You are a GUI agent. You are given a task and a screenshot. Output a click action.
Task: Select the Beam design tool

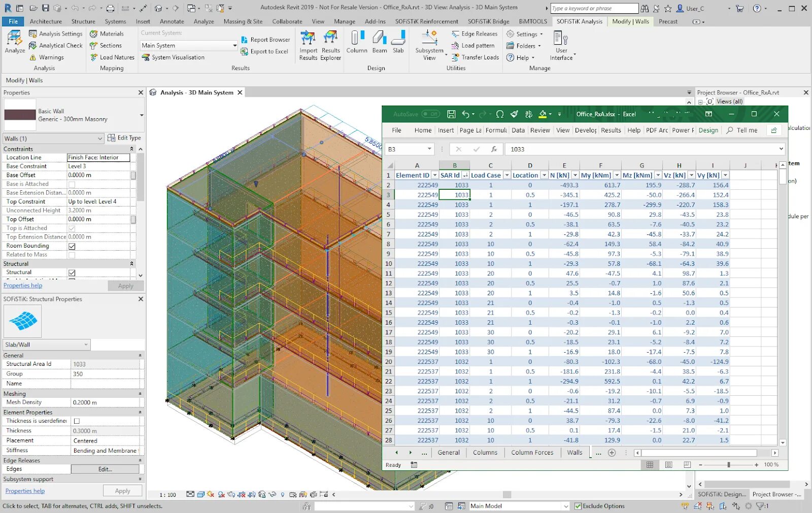pyautogui.click(x=380, y=42)
